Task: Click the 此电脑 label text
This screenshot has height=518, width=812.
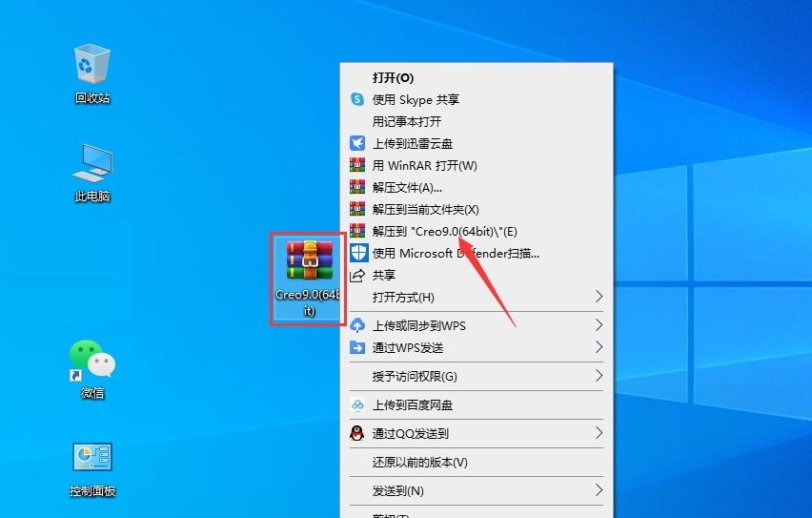Action: 92,197
